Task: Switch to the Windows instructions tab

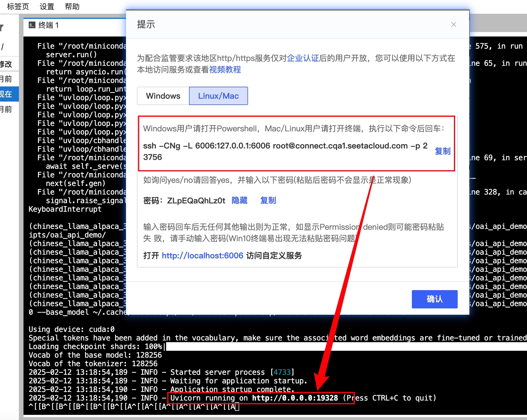Action: click(163, 96)
